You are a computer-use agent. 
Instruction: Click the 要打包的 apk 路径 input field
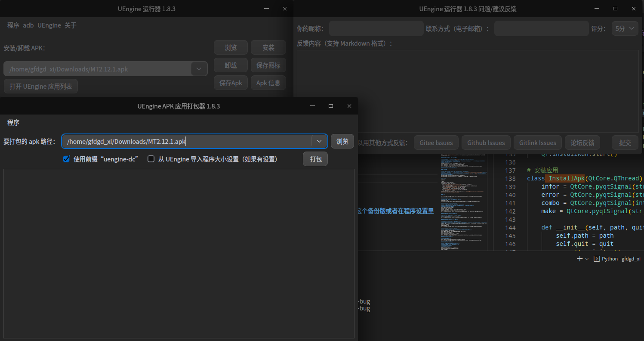click(x=187, y=141)
